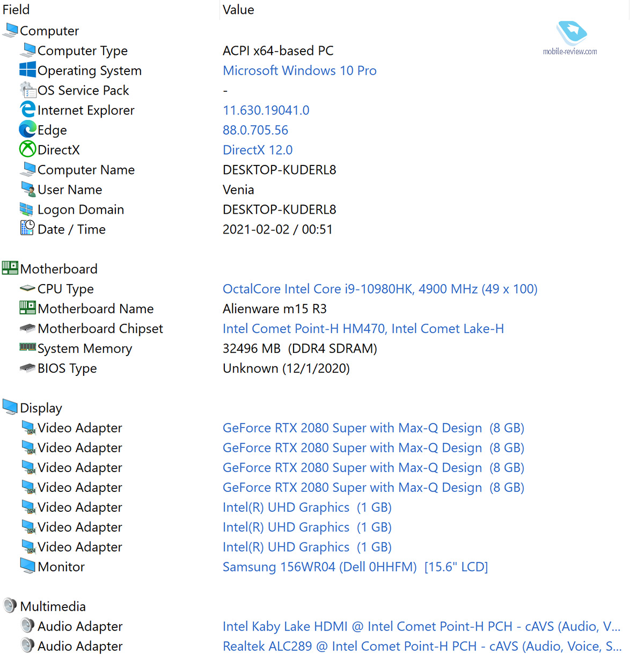Click the speaker icon of the Kaby Lake HDMI row
The image size is (644, 667).
click(28, 625)
